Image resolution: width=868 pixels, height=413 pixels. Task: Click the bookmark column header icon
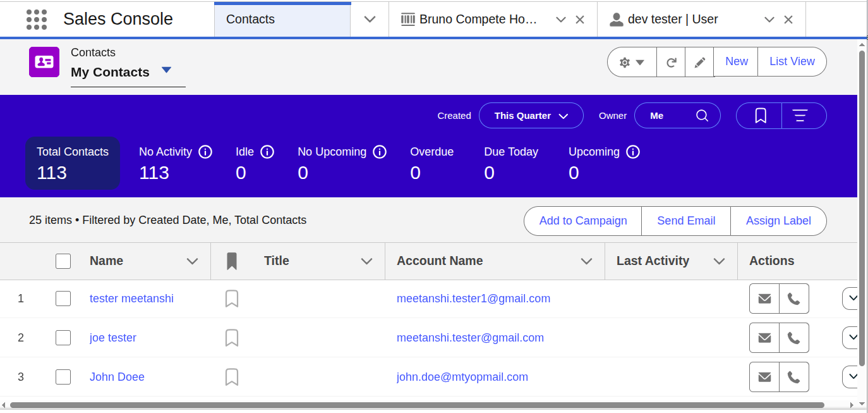pos(232,261)
